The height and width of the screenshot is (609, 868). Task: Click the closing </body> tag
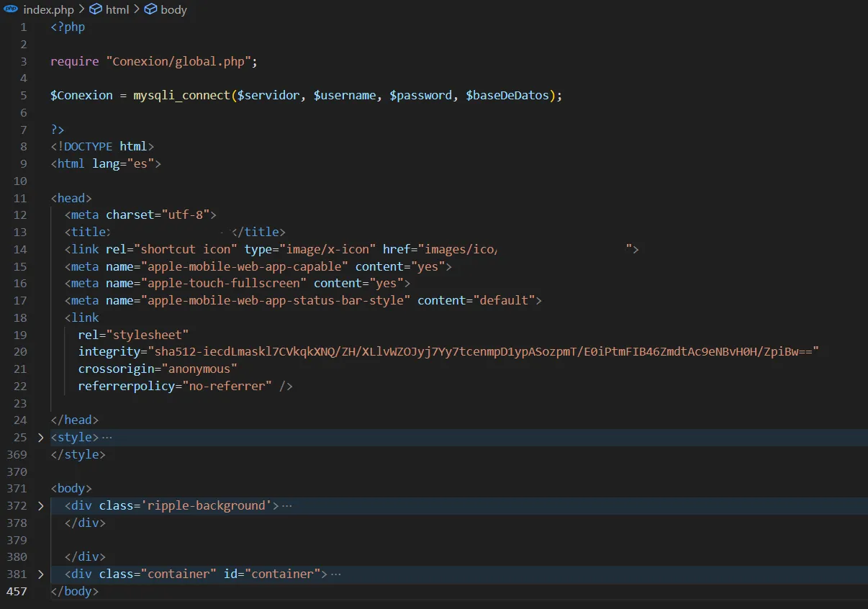pyautogui.click(x=75, y=591)
